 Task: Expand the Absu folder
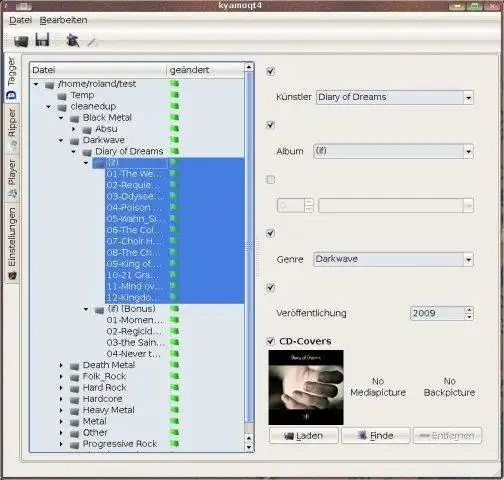click(x=74, y=129)
